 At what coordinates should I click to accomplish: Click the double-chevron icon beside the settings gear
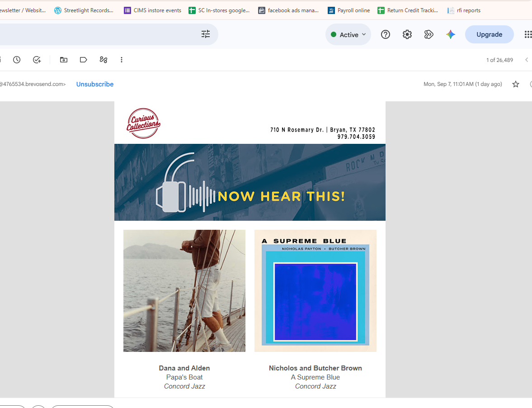(429, 34)
